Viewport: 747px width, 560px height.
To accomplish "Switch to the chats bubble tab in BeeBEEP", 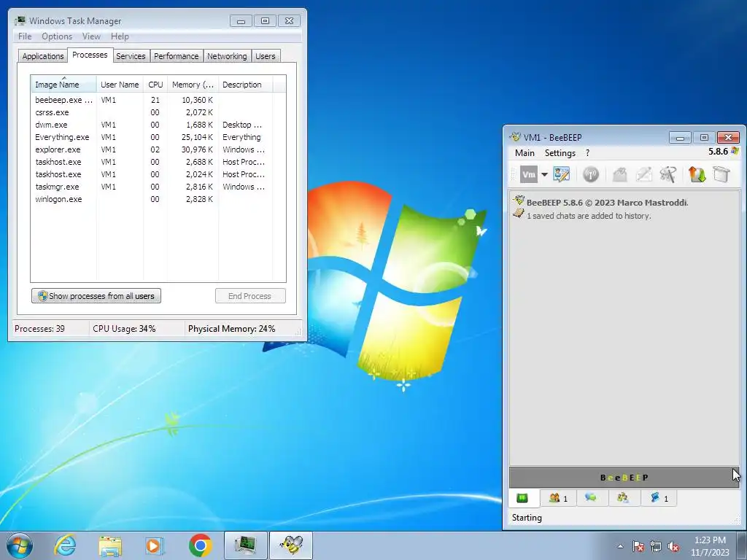I will (591, 498).
